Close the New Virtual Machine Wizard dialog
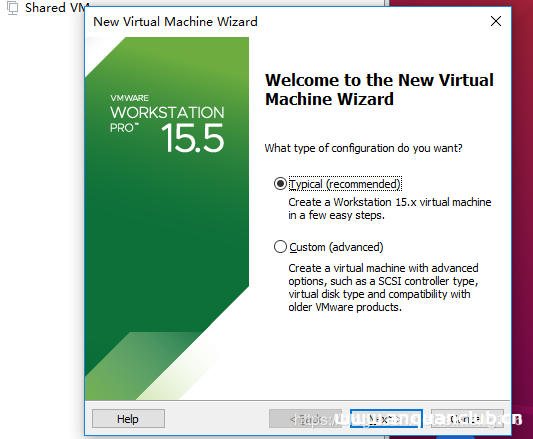The image size is (533, 439). click(x=496, y=21)
